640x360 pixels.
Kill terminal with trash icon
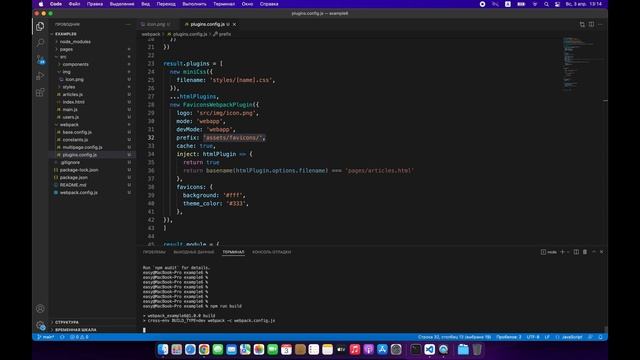pos(584,252)
